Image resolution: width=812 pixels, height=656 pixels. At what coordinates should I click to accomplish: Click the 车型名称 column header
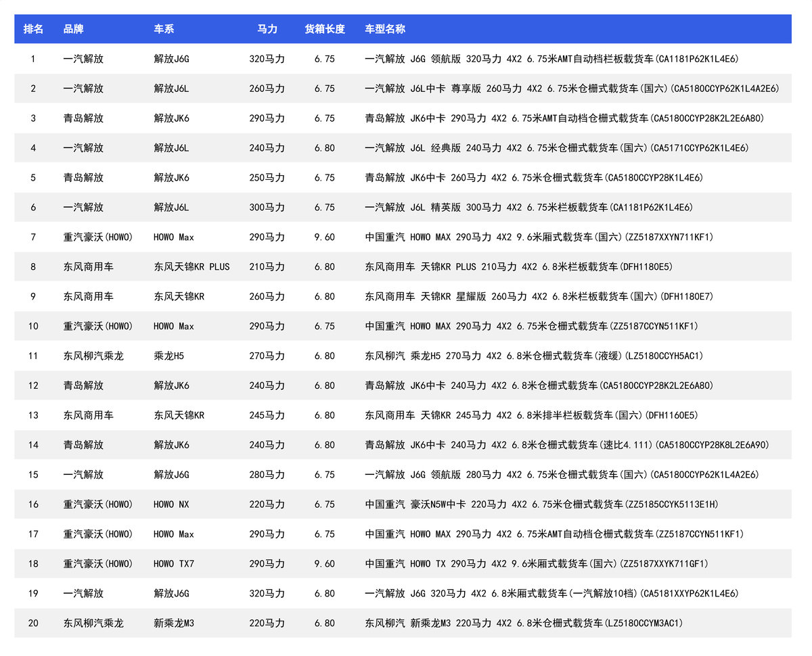[385, 29]
